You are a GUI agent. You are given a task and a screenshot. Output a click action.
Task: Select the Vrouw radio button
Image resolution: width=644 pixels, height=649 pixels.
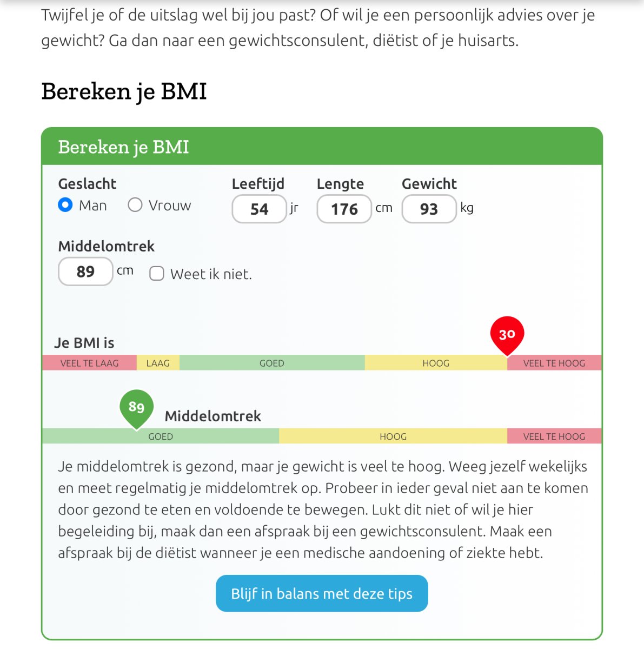pos(135,205)
